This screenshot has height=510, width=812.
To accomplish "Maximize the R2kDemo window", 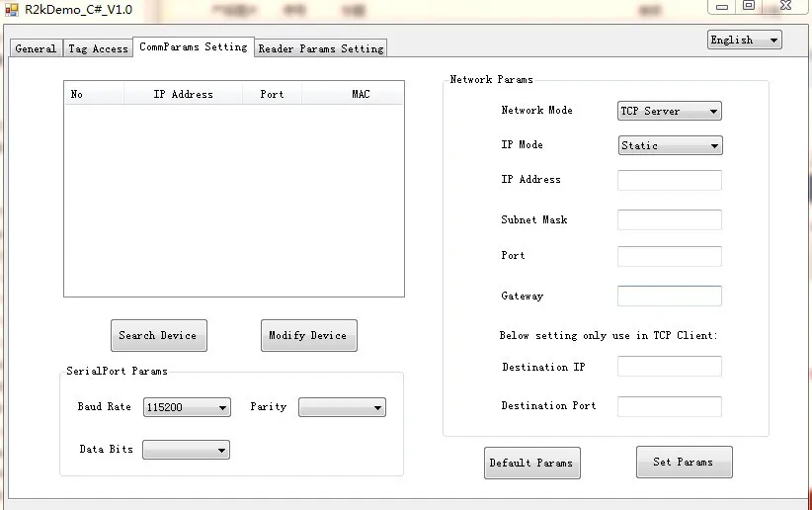I will (x=749, y=6).
